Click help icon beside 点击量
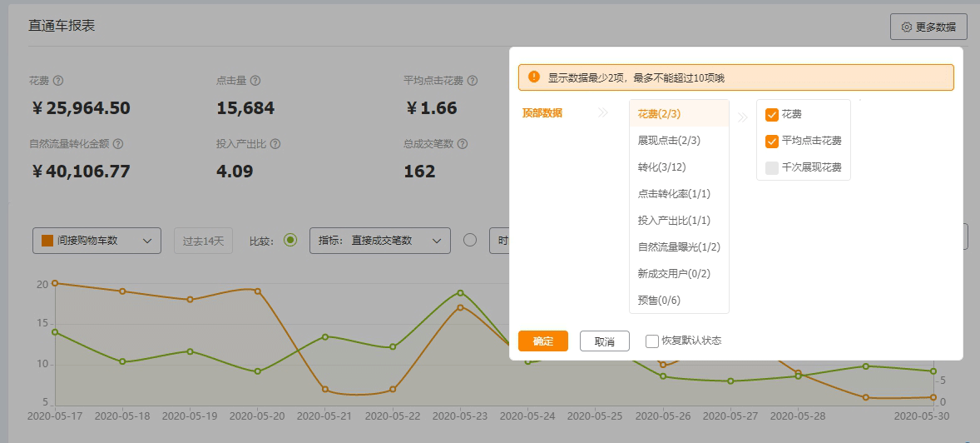This screenshot has height=443, width=980. (255, 81)
